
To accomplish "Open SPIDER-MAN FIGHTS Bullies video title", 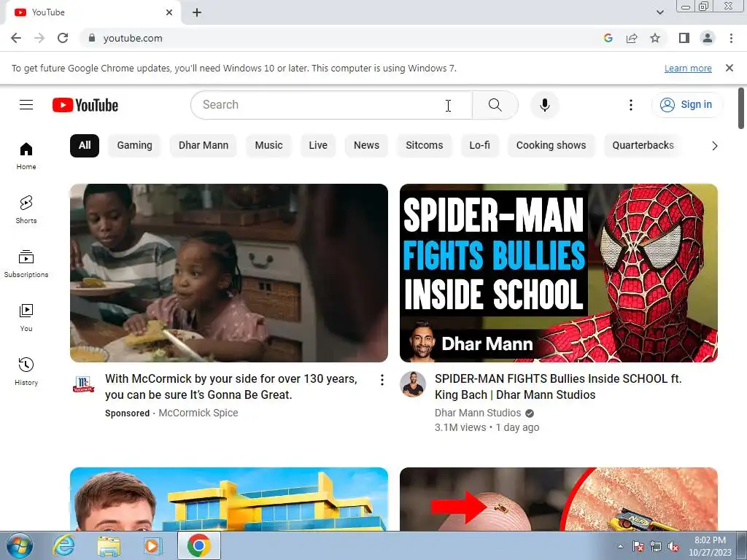I will pyautogui.click(x=558, y=386).
